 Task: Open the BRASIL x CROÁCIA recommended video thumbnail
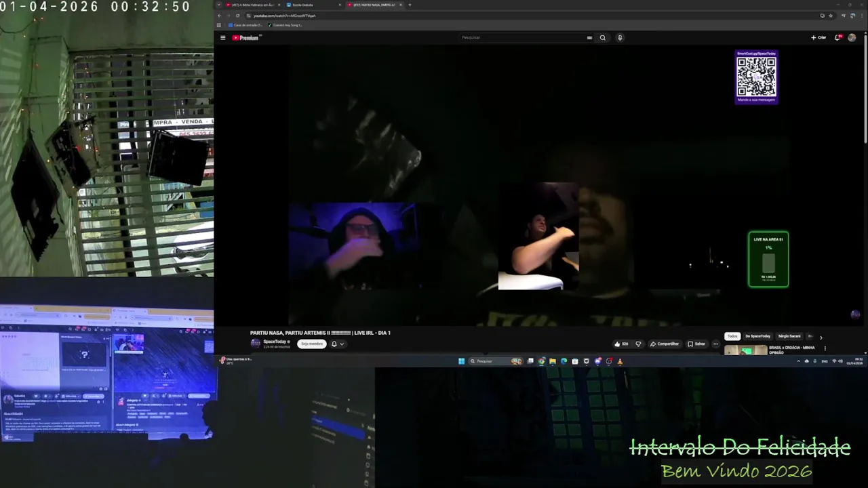[746, 350]
